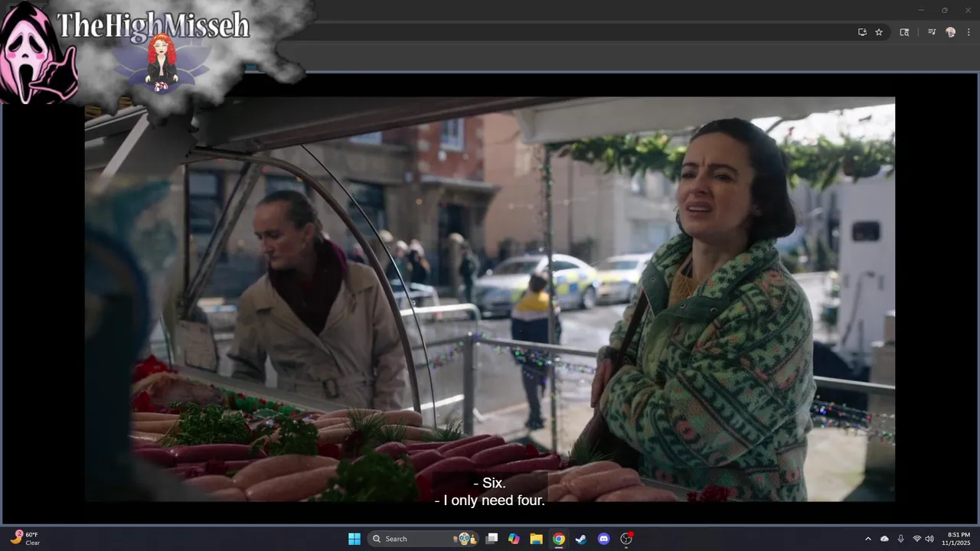Image resolution: width=980 pixels, height=551 pixels.
Task: Switch to Google Chrome on the taskbar
Action: (559, 539)
